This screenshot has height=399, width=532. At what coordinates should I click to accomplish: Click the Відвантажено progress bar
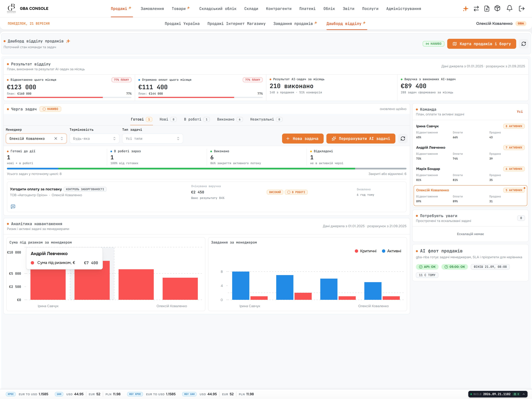pos(69,97)
